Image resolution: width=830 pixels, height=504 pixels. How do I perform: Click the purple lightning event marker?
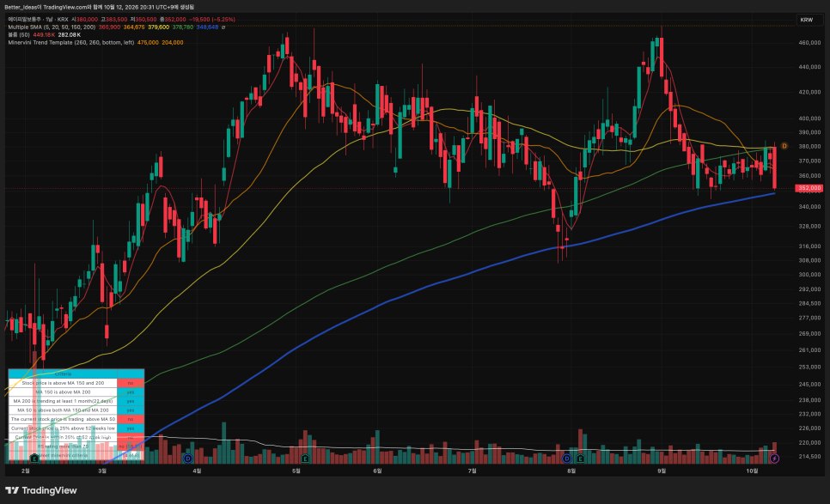(774, 458)
